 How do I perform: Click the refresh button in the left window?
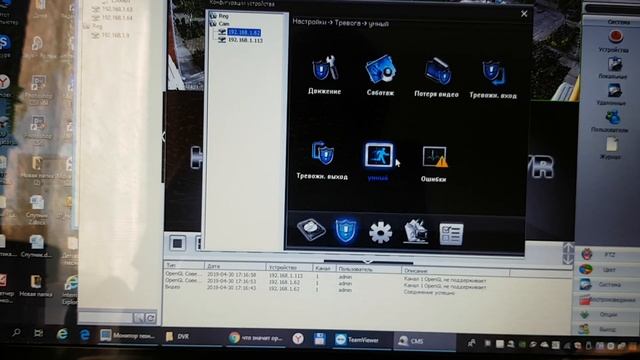point(150,318)
